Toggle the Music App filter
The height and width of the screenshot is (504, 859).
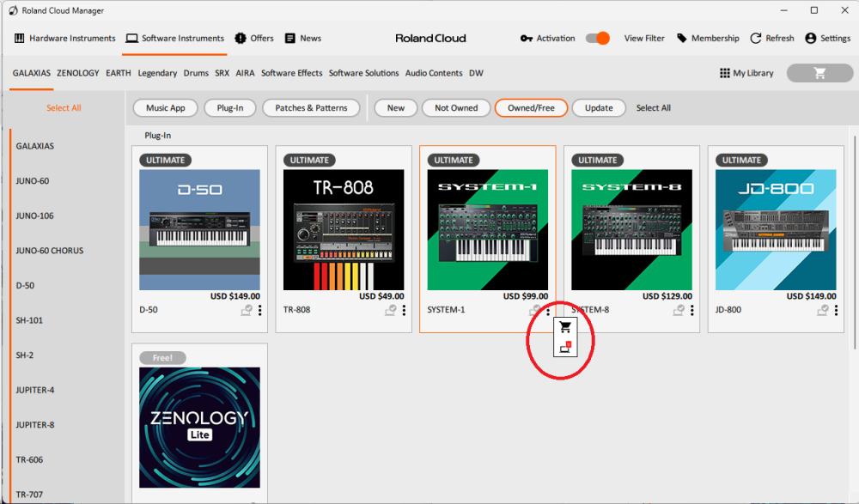166,108
